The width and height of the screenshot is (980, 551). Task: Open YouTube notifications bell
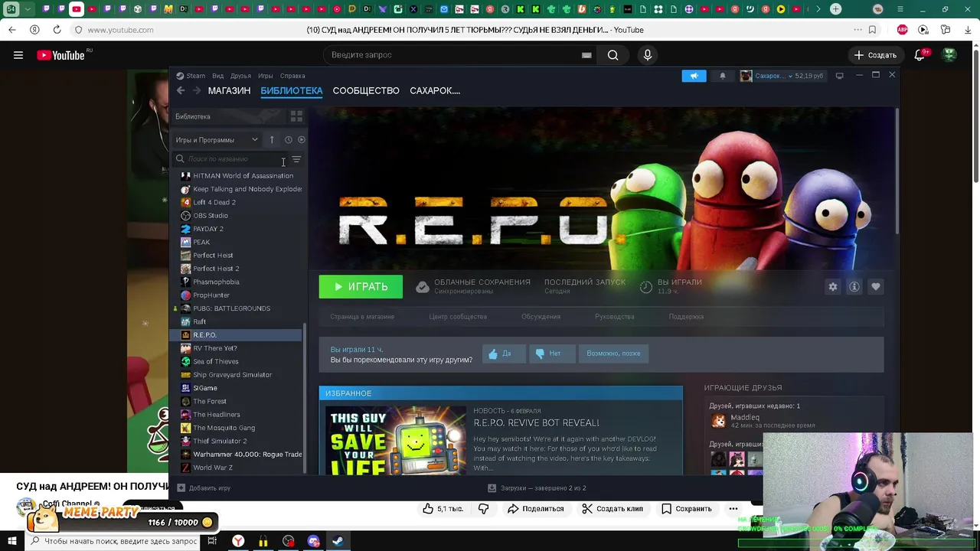click(921, 55)
